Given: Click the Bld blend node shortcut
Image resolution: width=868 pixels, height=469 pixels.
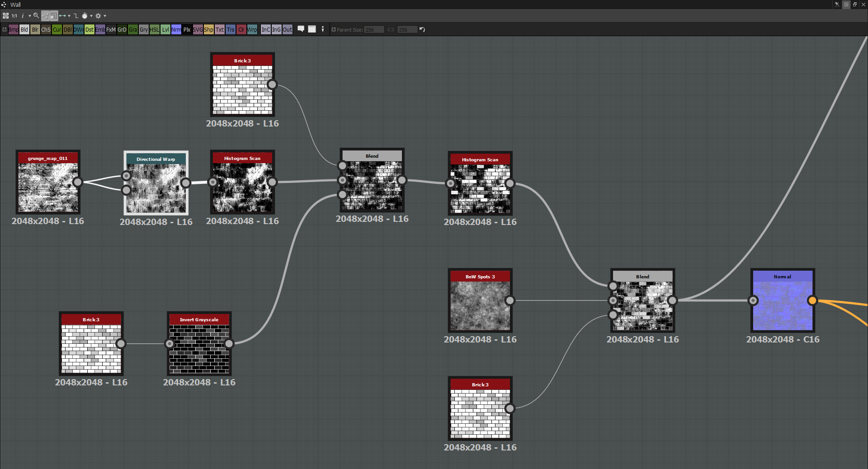Looking at the screenshot, I should click(24, 30).
